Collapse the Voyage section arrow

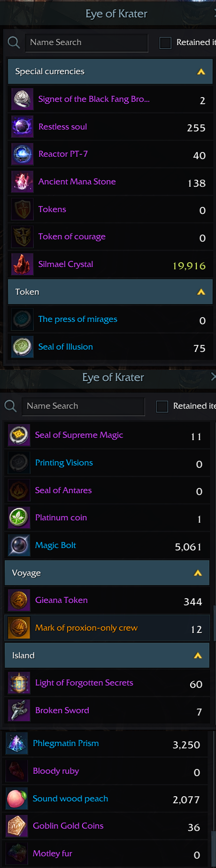click(198, 573)
